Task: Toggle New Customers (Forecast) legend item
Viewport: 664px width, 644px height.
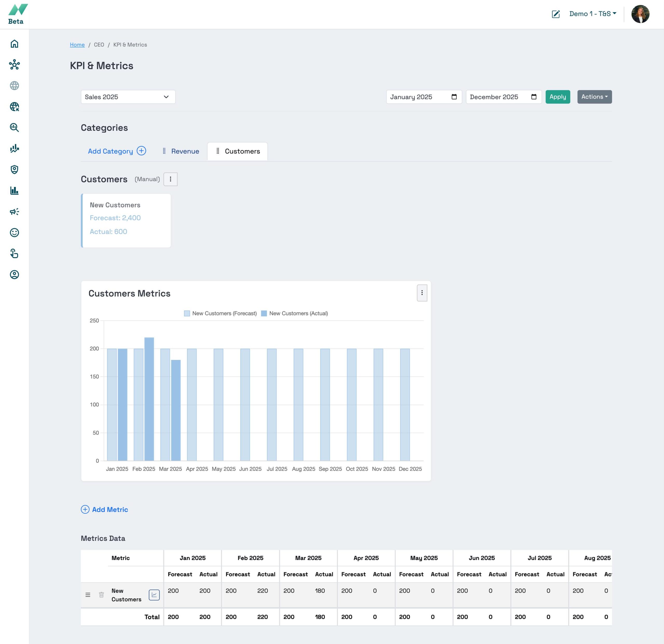Action: click(220, 313)
